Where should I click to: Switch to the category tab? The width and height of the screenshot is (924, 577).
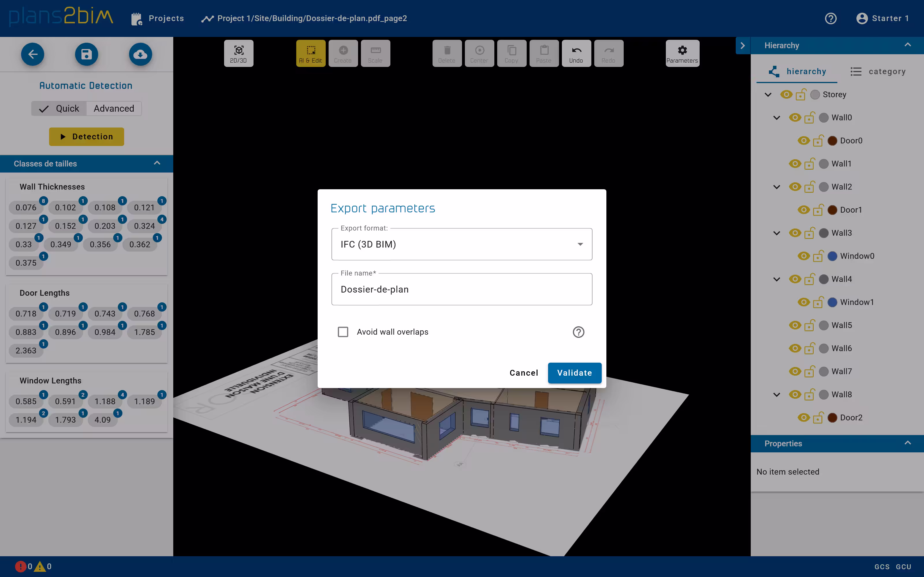coord(878,71)
